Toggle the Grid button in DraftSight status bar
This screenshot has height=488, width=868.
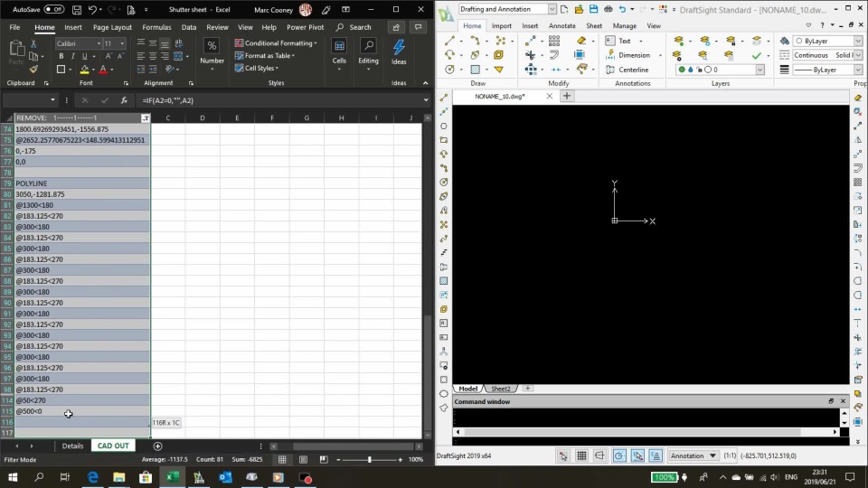coord(581,455)
